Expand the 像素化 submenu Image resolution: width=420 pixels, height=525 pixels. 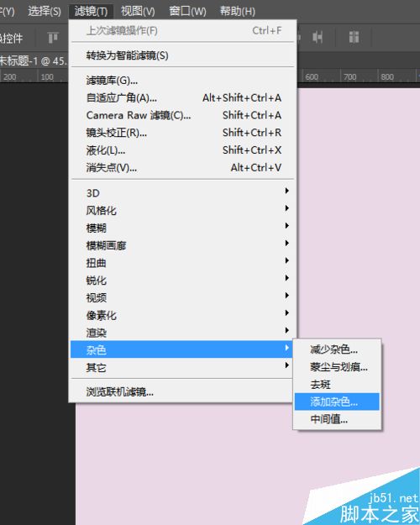[x=182, y=315]
